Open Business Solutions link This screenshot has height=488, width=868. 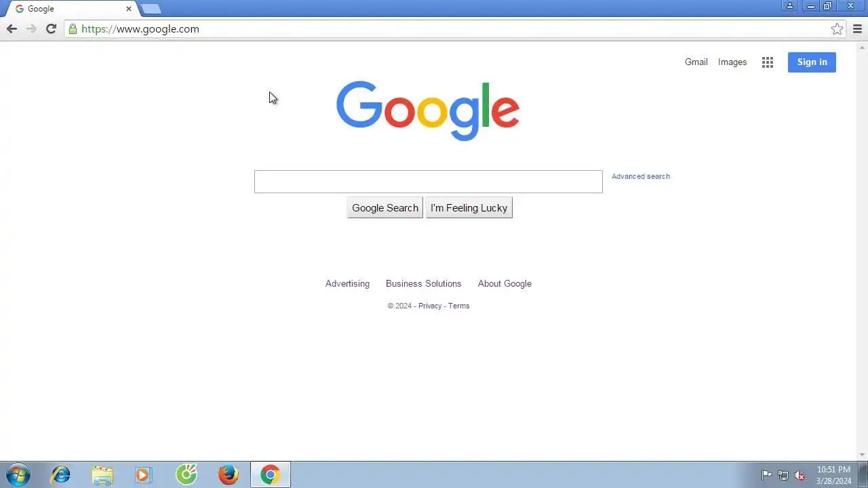(x=423, y=283)
